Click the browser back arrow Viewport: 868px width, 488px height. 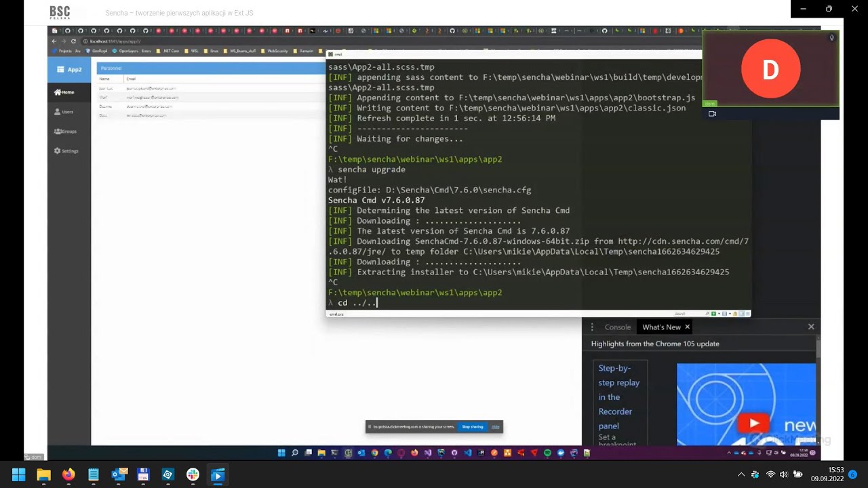[x=54, y=41]
